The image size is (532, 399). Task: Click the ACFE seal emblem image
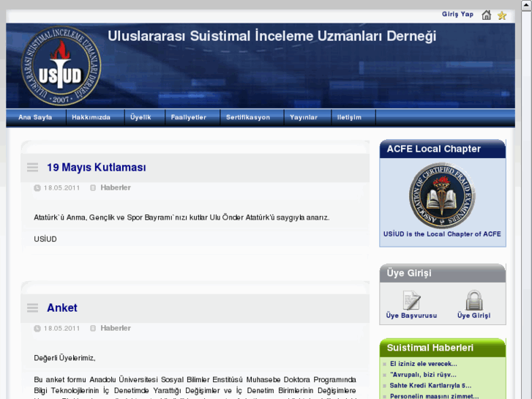(442, 195)
